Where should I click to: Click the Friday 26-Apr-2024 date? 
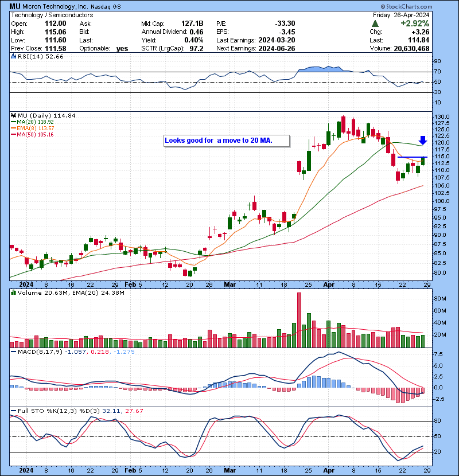pyautogui.click(x=401, y=15)
